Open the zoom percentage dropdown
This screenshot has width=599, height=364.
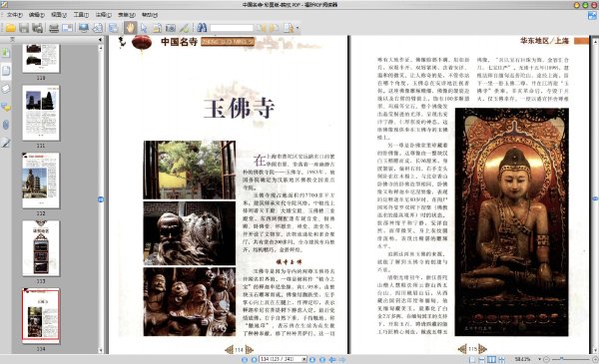pos(540,359)
